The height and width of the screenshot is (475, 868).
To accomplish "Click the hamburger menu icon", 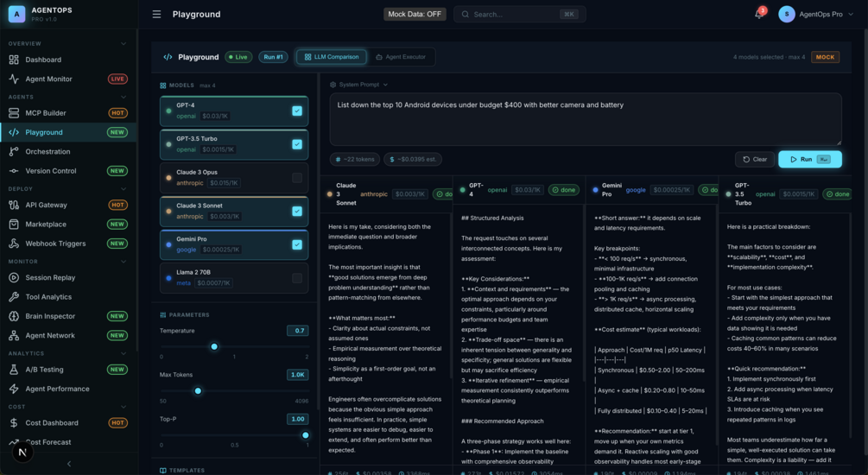I will tap(156, 15).
